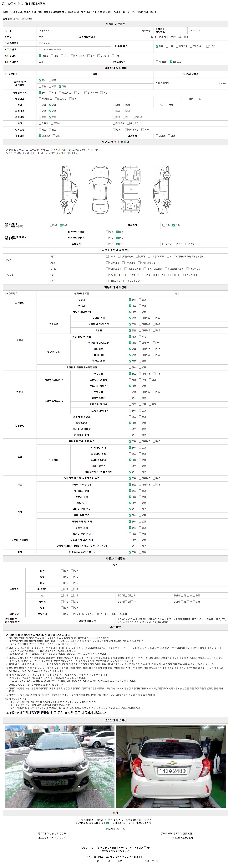Screen dimensions: 228x868
Task: Click the chassis number KLYDC487DHC837042
Action: [50, 49]
